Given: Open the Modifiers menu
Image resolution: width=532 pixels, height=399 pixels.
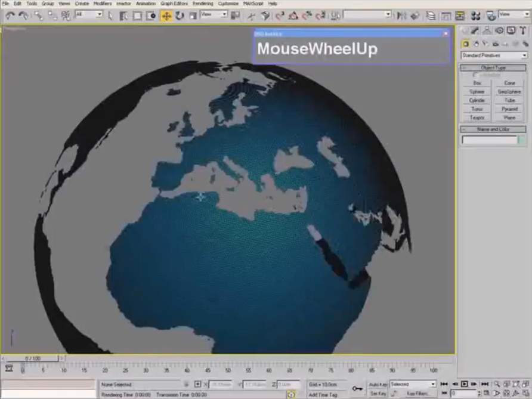Looking at the screenshot, I should tap(103, 4).
